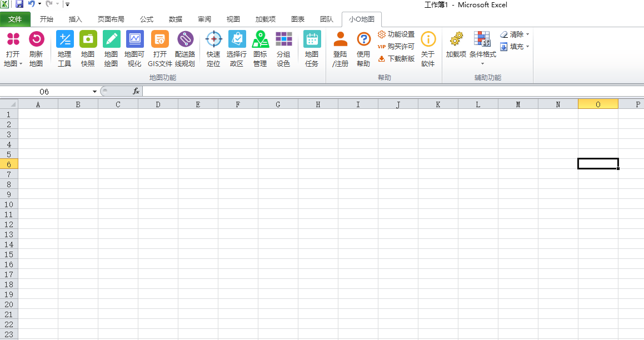Switch to the 页面布局 Page Layout tab
Viewport: 644px width, 340px height.
tap(111, 19)
